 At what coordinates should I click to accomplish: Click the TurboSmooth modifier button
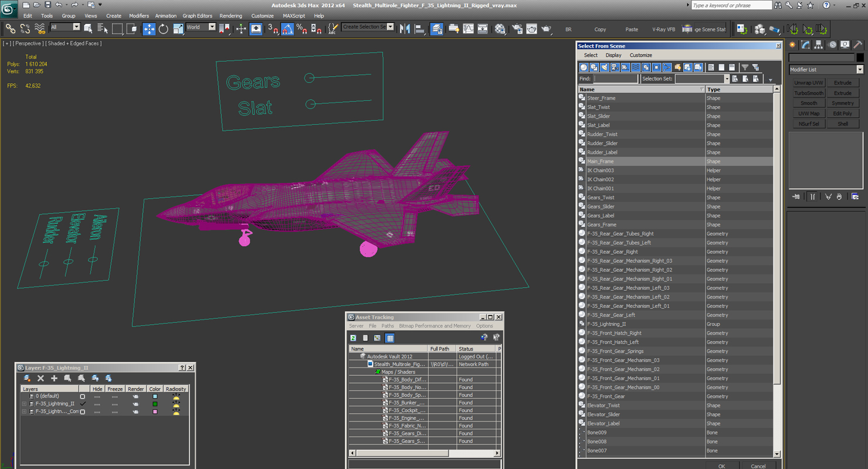coord(808,93)
